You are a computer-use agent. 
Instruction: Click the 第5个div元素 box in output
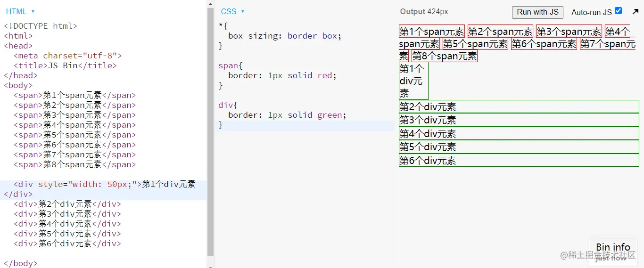[519, 147]
